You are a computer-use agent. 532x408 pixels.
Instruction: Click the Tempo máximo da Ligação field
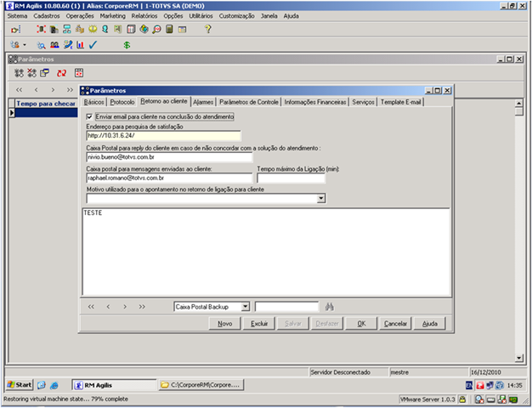[x=291, y=178]
